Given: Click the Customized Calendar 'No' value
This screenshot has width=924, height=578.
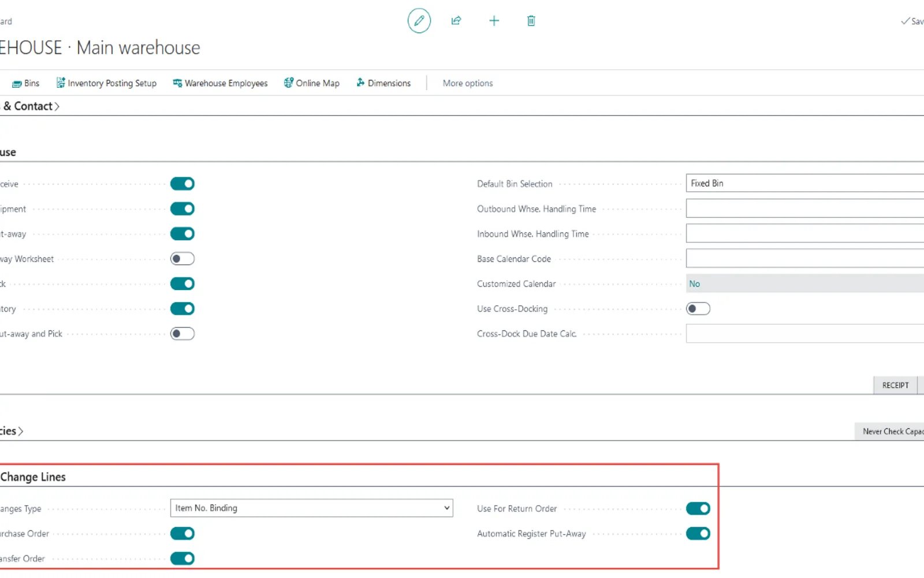Looking at the screenshot, I should [x=695, y=284].
